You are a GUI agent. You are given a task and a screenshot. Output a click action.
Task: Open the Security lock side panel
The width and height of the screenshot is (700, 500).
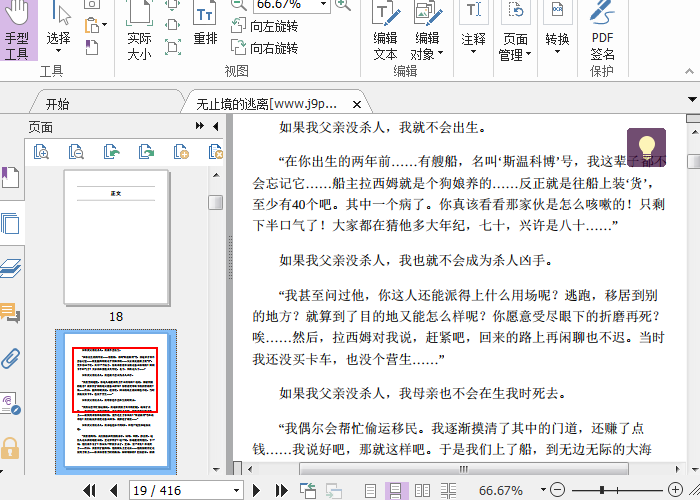(10, 448)
